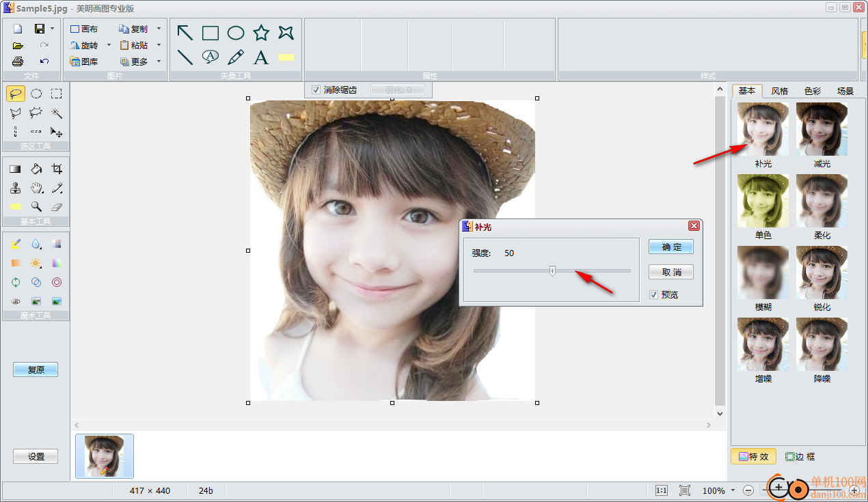Close the 补光 dialog

point(694,226)
